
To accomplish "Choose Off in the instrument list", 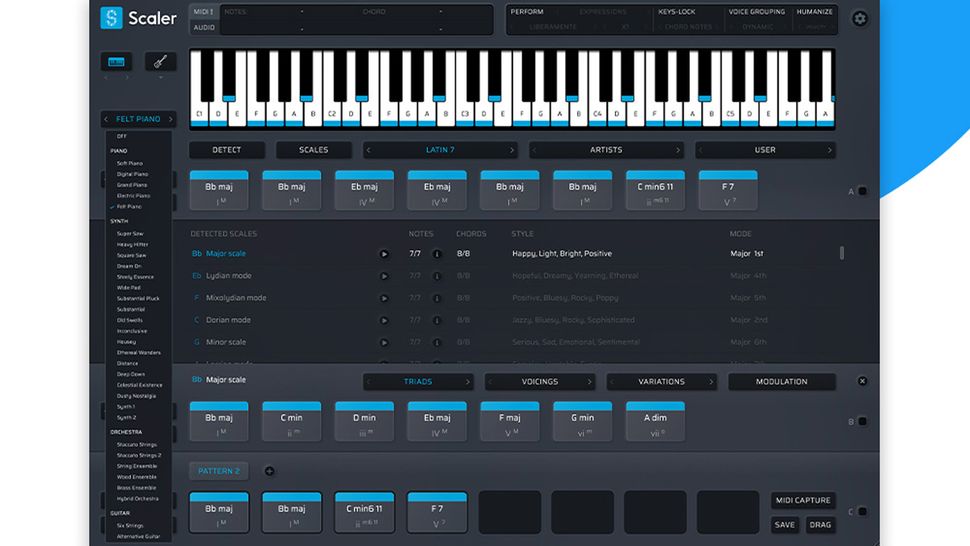I will click(x=122, y=137).
